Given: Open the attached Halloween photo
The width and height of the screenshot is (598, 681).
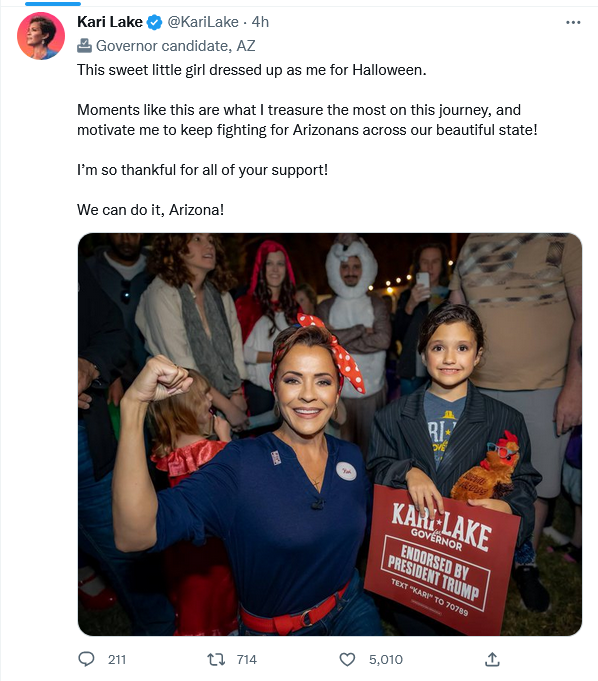Looking at the screenshot, I should [330, 434].
